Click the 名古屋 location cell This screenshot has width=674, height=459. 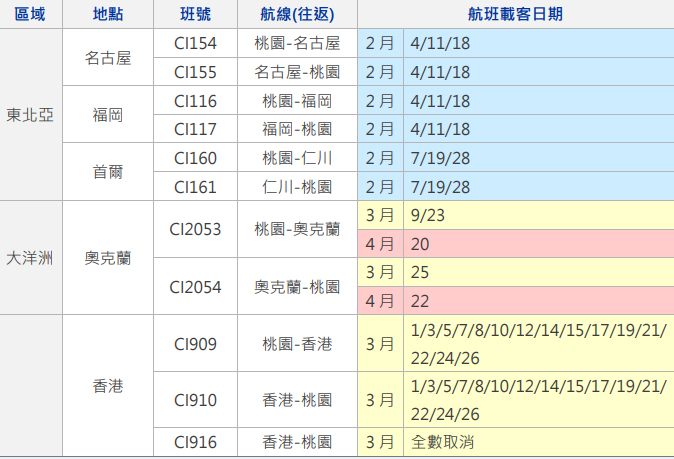tap(108, 57)
